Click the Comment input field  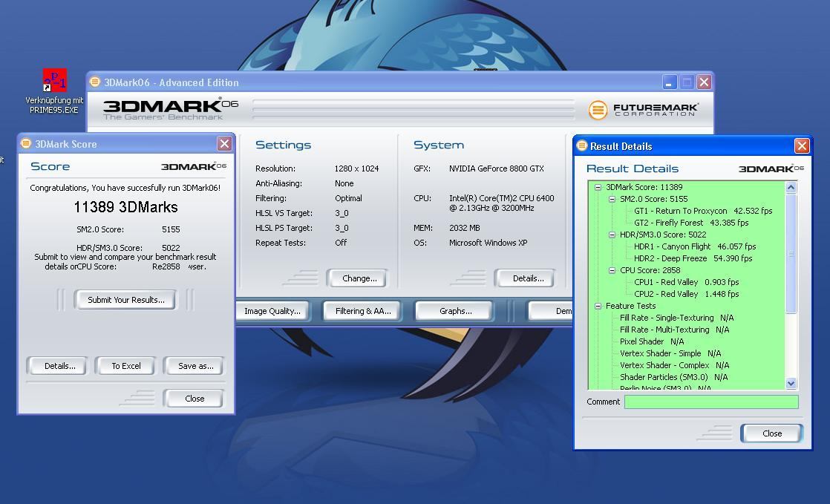[711, 402]
